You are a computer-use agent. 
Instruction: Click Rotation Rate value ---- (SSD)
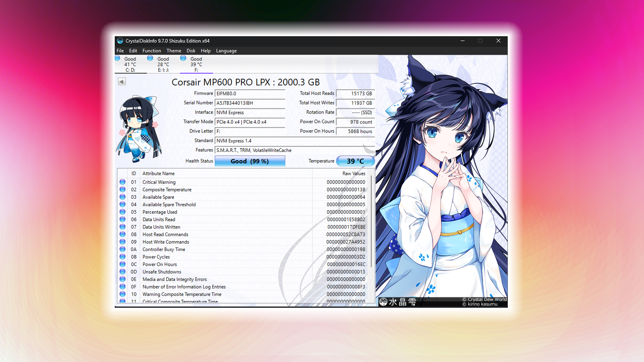(x=355, y=112)
